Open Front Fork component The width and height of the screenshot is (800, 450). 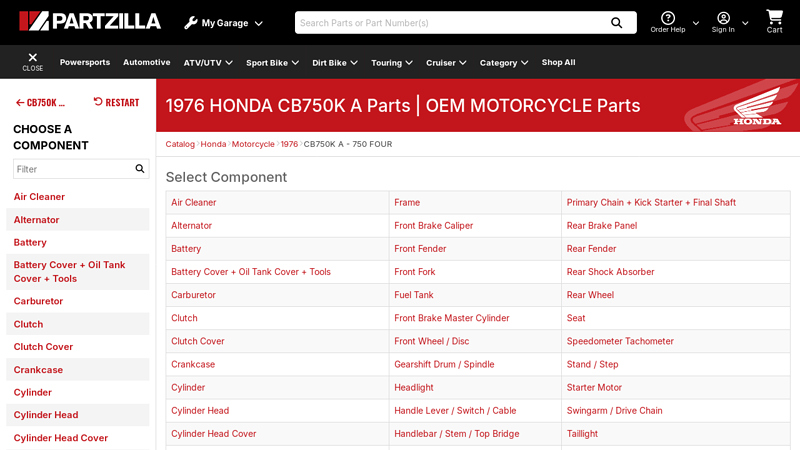[x=414, y=272]
